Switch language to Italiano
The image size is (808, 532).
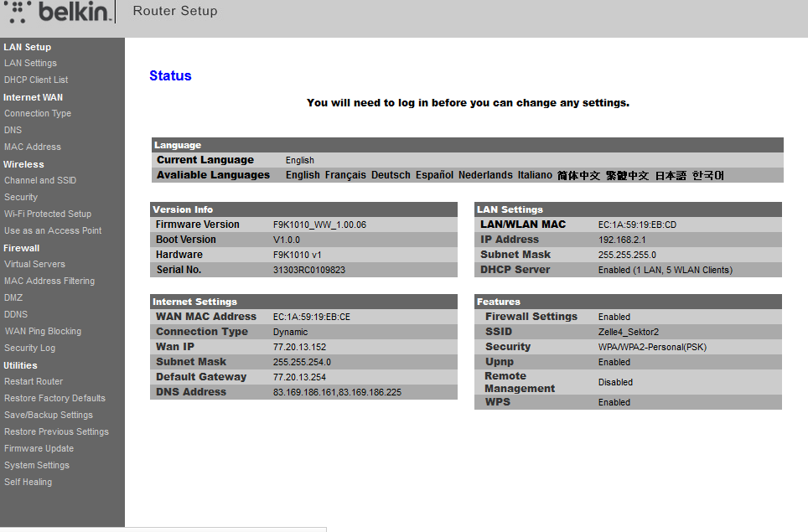[x=535, y=175]
